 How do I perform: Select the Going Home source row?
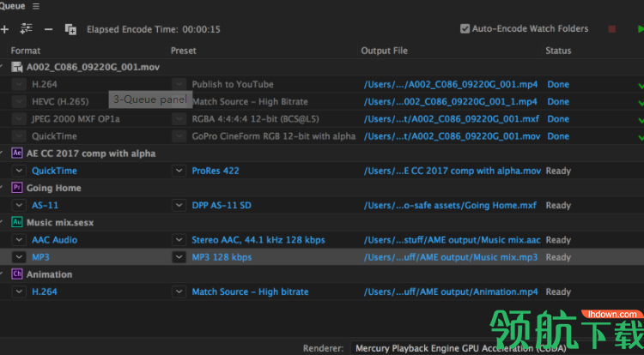322,188
